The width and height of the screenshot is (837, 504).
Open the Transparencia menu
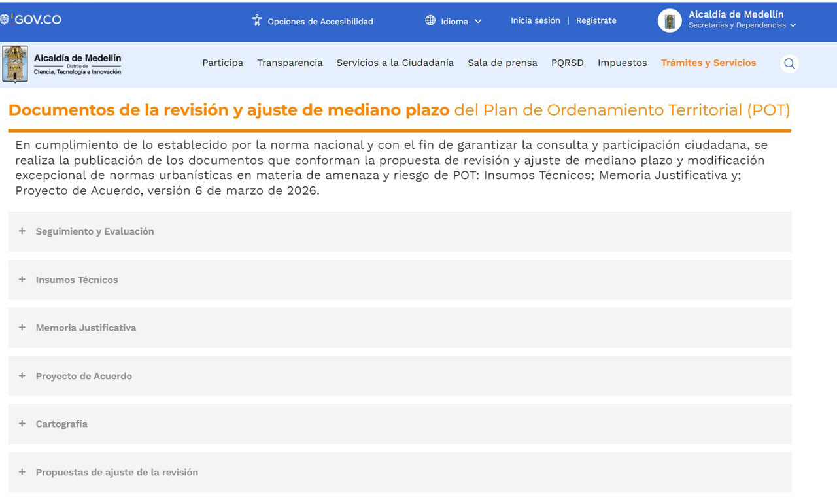290,63
